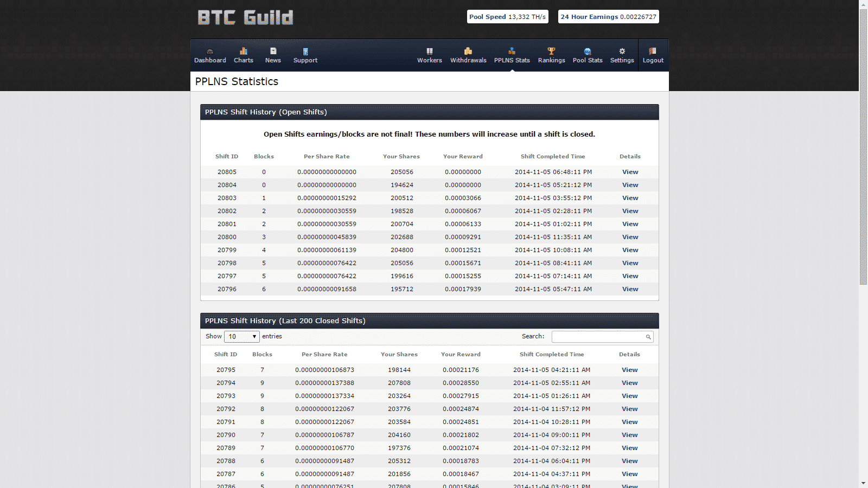Open the Withdrawals icon

click(x=468, y=51)
